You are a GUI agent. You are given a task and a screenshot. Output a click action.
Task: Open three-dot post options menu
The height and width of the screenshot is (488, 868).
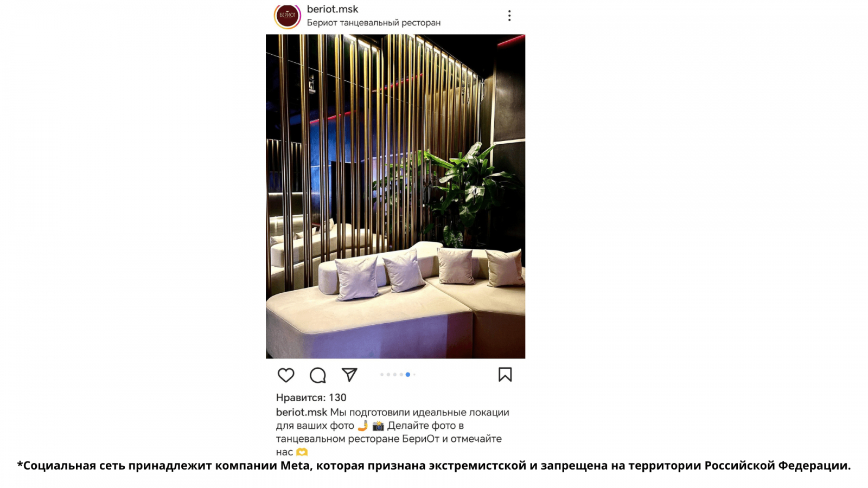pyautogui.click(x=509, y=16)
